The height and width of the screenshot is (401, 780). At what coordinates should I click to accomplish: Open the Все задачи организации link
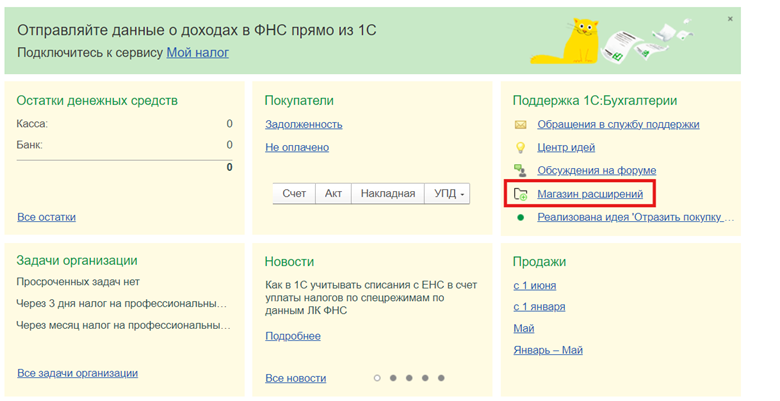click(77, 373)
